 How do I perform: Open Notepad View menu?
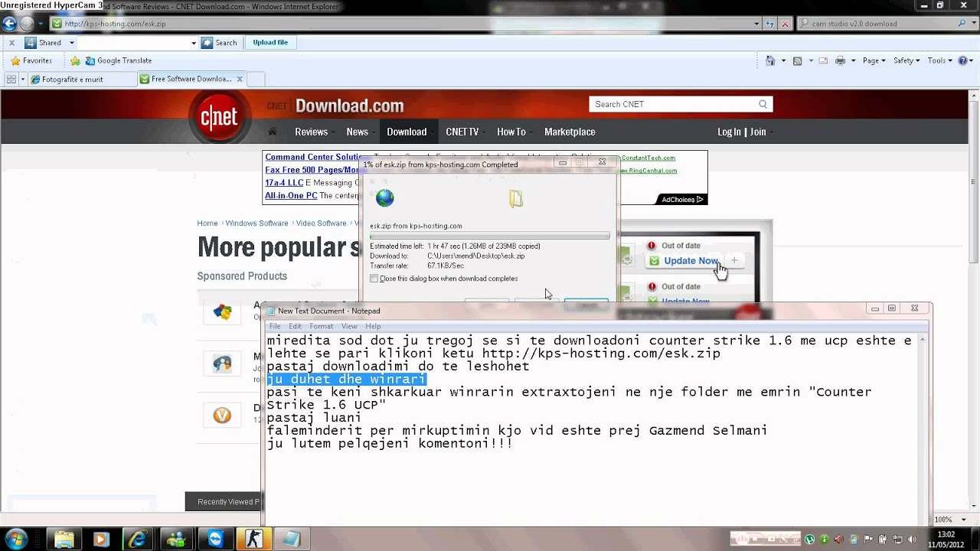pos(349,326)
